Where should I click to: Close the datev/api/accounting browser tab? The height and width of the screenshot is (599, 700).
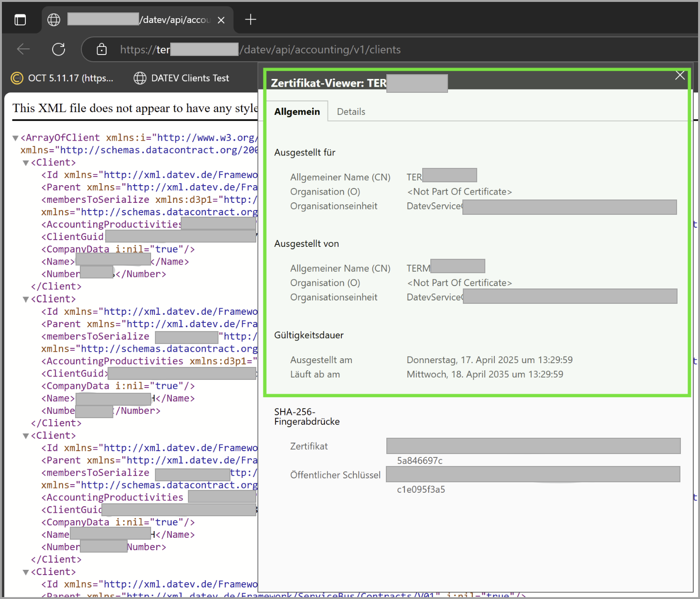click(221, 20)
